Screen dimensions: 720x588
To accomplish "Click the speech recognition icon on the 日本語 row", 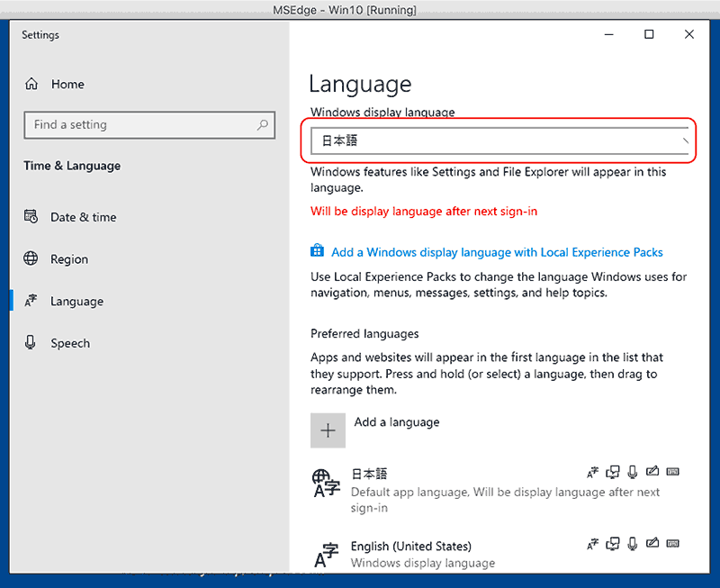I will point(633,472).
